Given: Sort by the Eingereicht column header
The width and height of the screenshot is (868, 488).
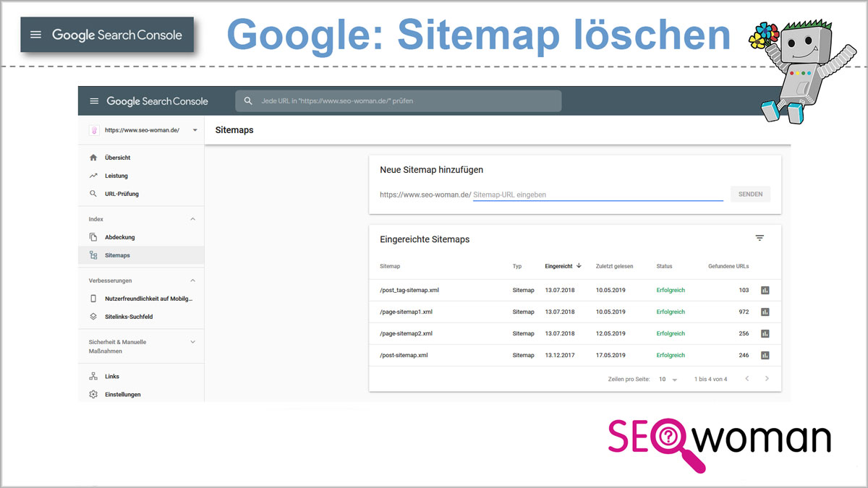Looking at the screenshot, I should coord(559,266).
